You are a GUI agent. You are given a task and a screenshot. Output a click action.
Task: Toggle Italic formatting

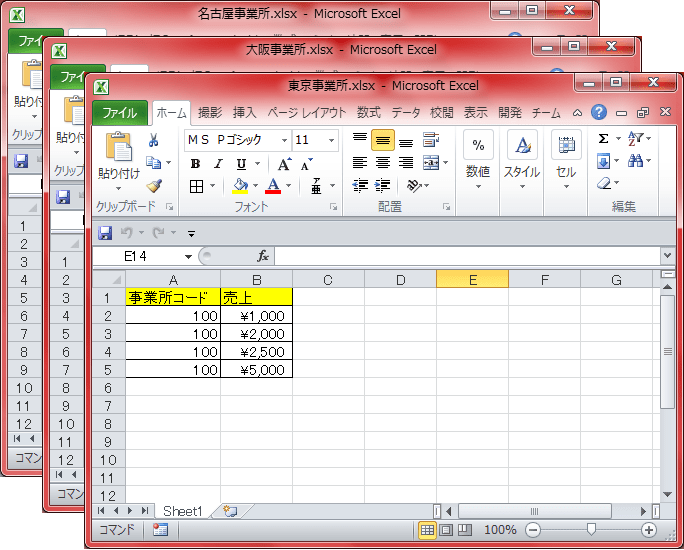click(218, 164)
